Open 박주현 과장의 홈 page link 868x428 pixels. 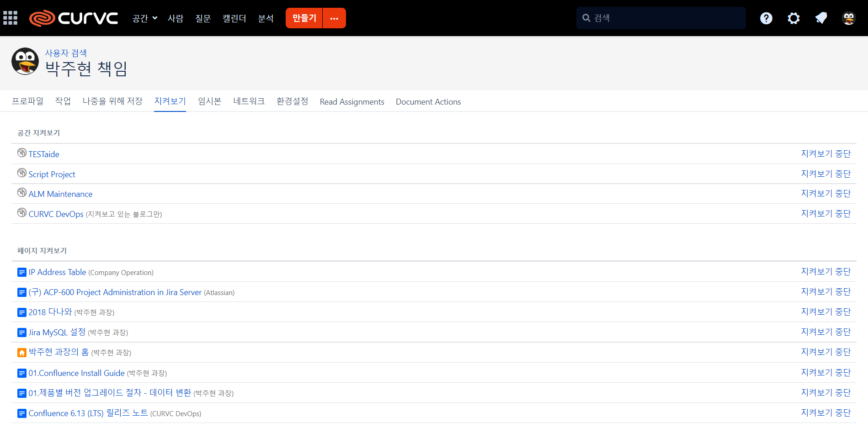coord(59,352)
